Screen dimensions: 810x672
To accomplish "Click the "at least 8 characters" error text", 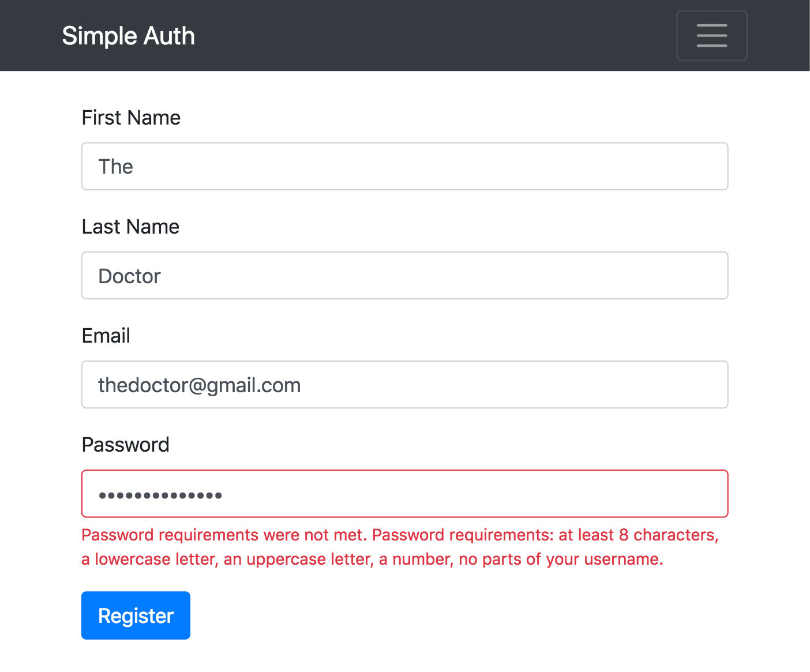I will [x=637, y=535].
